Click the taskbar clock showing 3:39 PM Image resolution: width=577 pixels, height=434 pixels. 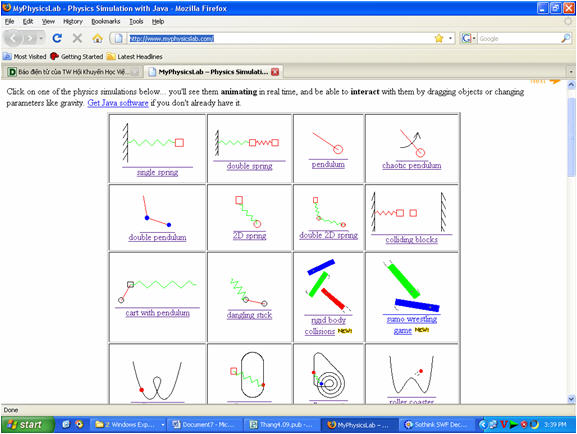point(555,425)
